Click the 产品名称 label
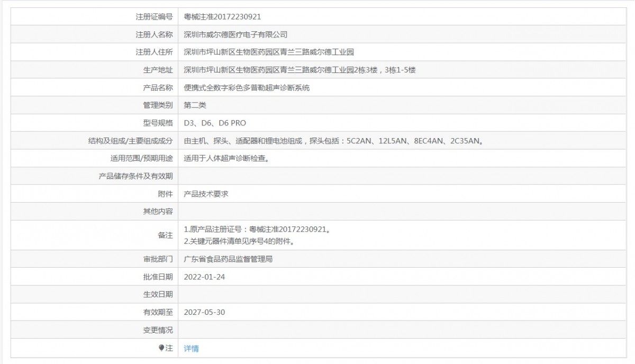Viewport: 635px width, 364px height. [158, 88]
